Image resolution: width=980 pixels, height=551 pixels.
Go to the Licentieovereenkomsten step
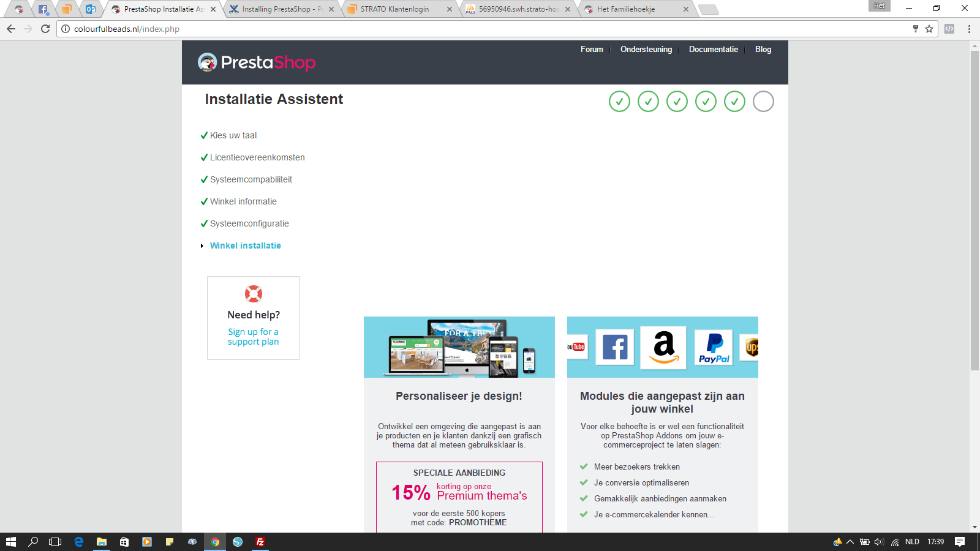pyautogui.click(x=257, y=157)
